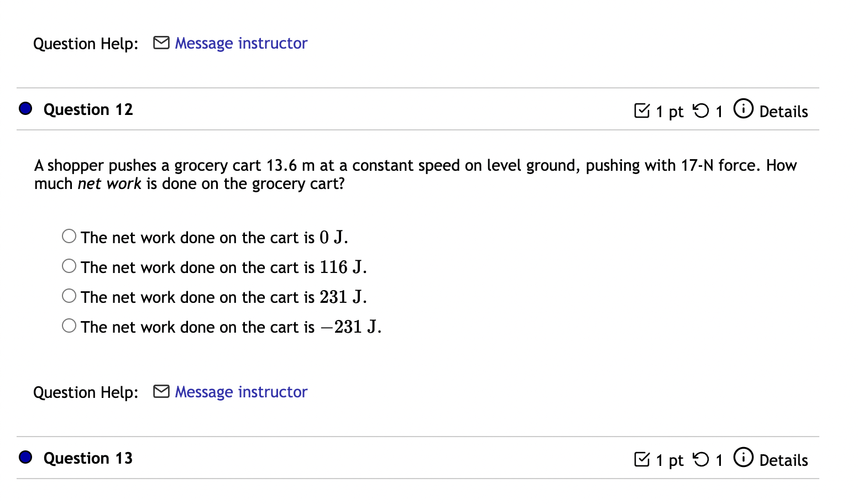Click Question 13 retry attempts icon

click(x=700, y=460)
